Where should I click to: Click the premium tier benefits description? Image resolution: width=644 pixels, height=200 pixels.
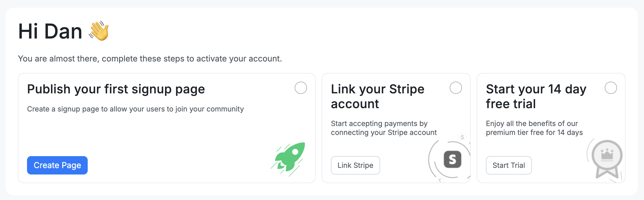[534, 128]
